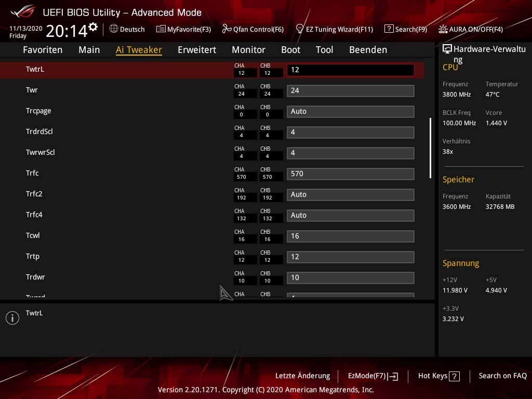Switch to EzMode via exit icon

(394, 376)
